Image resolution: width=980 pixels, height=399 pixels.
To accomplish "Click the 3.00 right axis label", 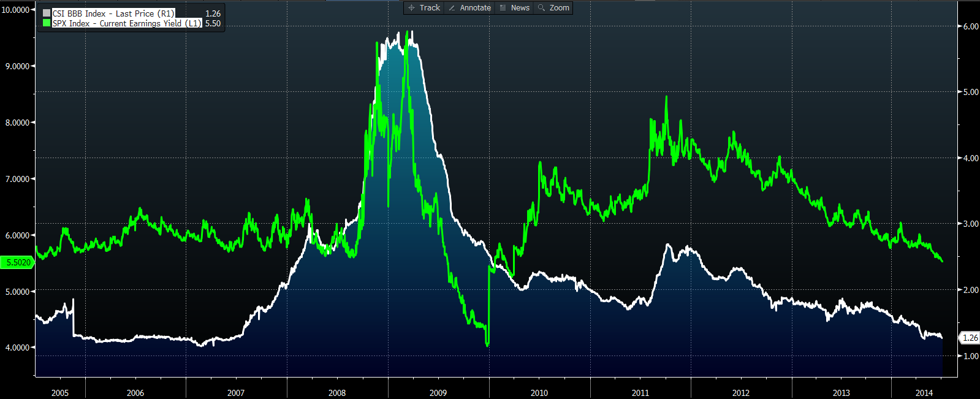I will point(971,224).
